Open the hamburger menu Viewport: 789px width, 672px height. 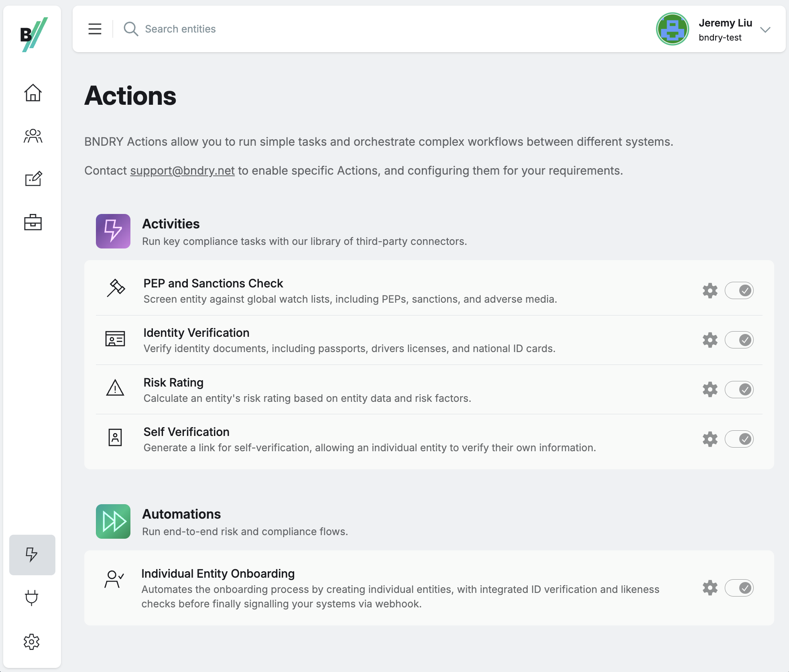[95, 29]
